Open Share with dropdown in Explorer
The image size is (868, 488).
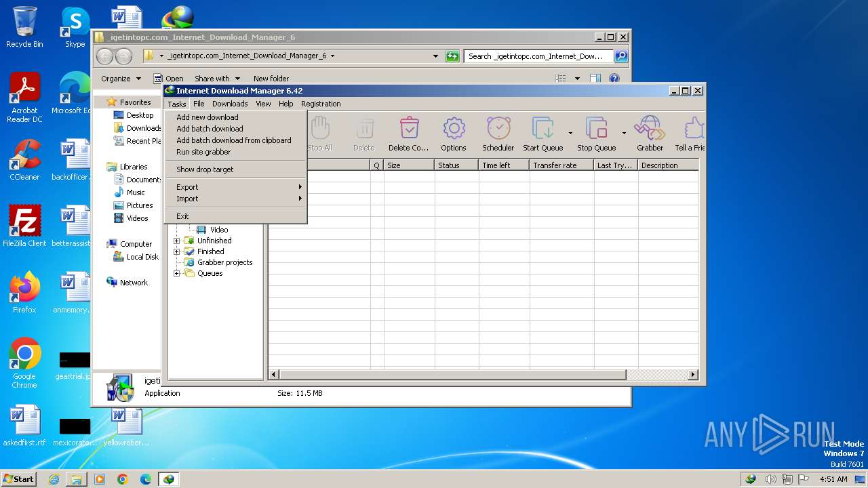[217, 79]
